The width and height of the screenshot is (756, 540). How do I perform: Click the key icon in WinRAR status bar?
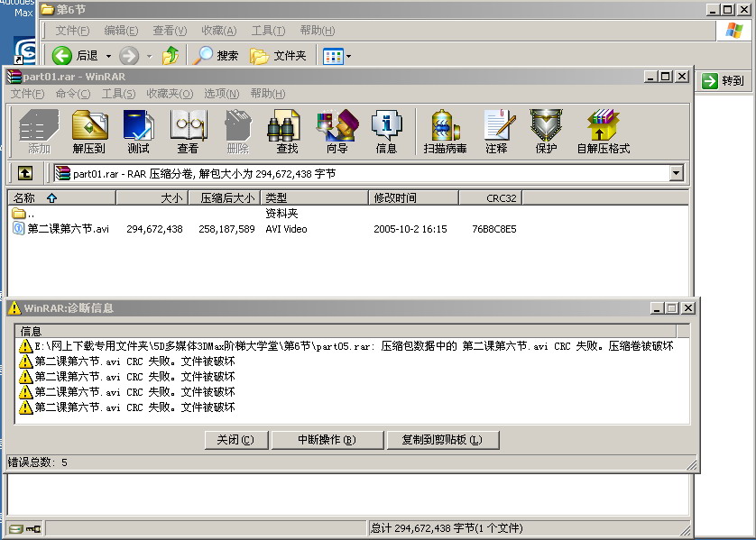[x=33, y=529]
